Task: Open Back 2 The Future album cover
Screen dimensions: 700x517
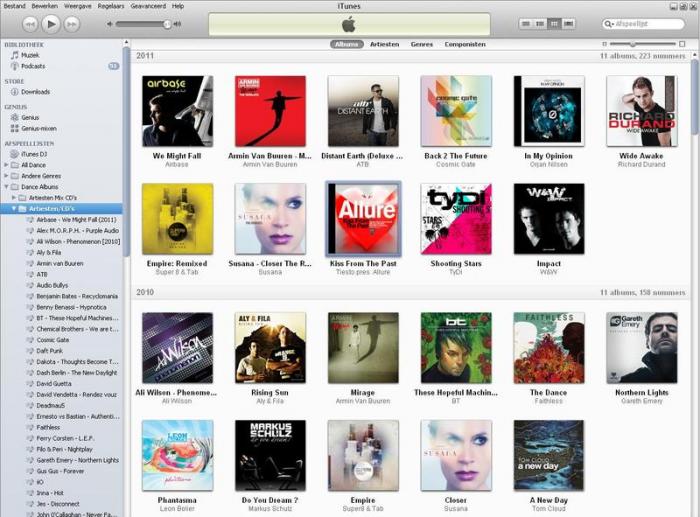Action: pos(456,111)
